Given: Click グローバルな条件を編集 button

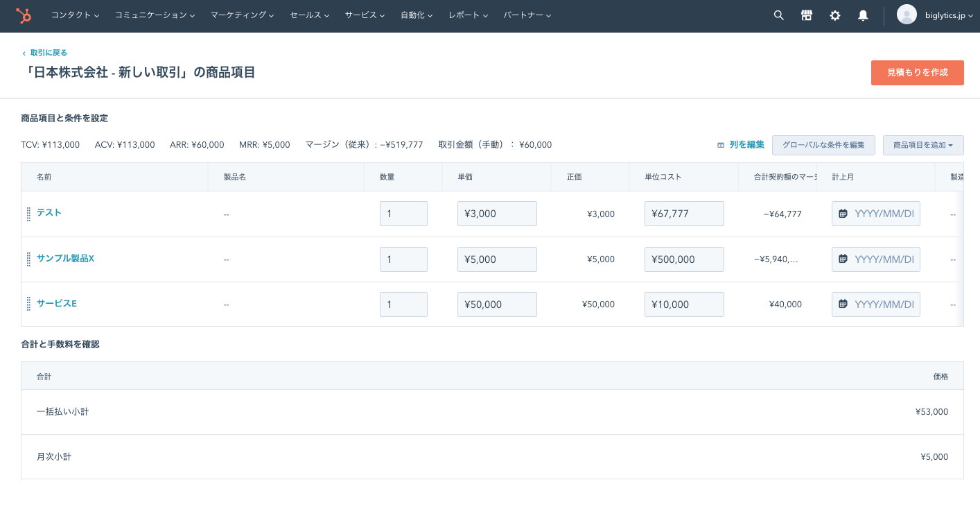Looking at the screenshot, I should pos(823,145).
